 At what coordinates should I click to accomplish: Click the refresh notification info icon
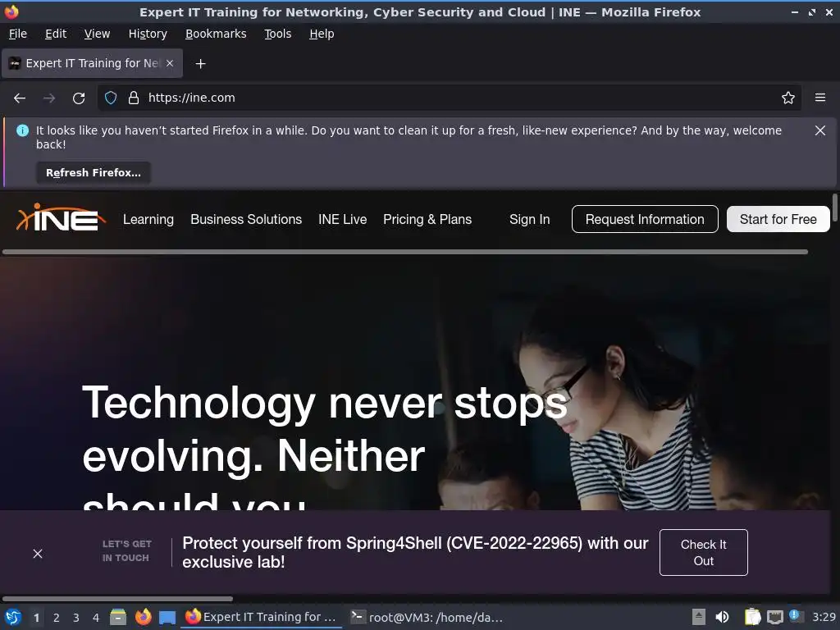[x=22, y=130]
